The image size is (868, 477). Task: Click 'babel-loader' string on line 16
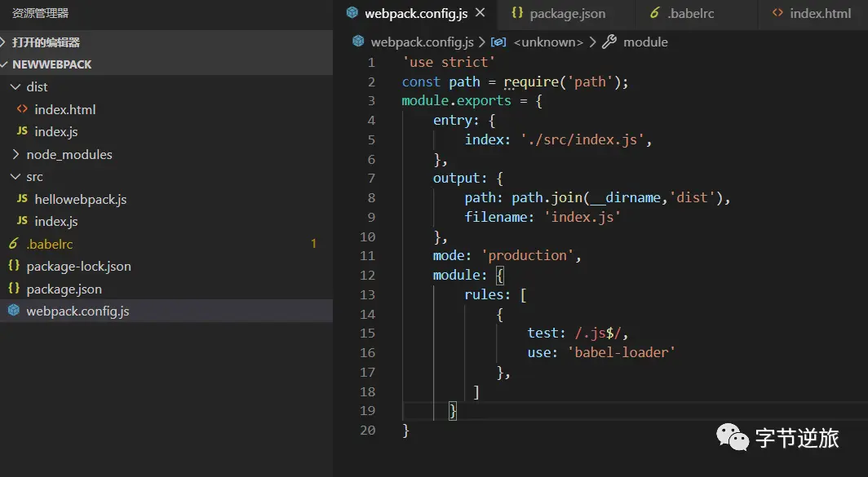tap(621, 352)
